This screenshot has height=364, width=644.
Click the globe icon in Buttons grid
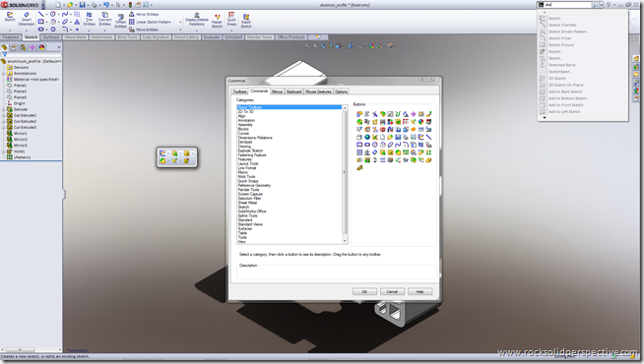(367, 137)
